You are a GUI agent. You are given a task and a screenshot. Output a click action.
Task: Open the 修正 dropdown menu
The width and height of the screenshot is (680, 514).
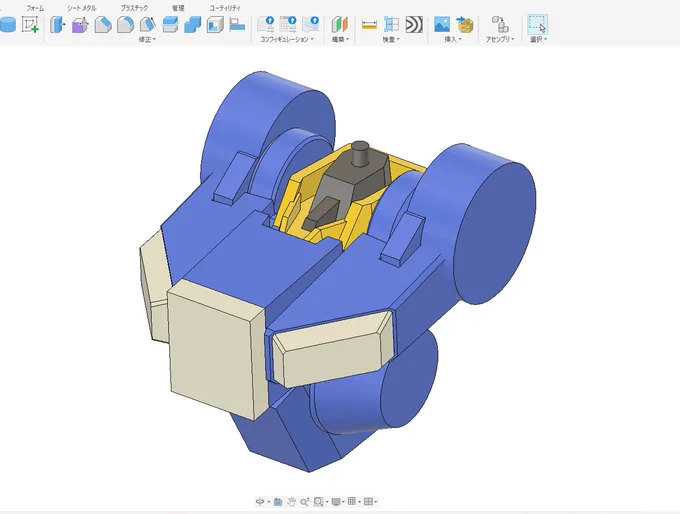click(x=147, y=39)
